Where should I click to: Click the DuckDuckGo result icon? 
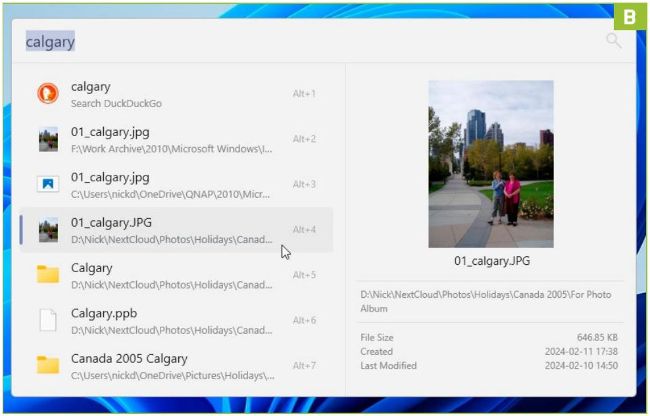pyautogui.click(x=48, y=93)
